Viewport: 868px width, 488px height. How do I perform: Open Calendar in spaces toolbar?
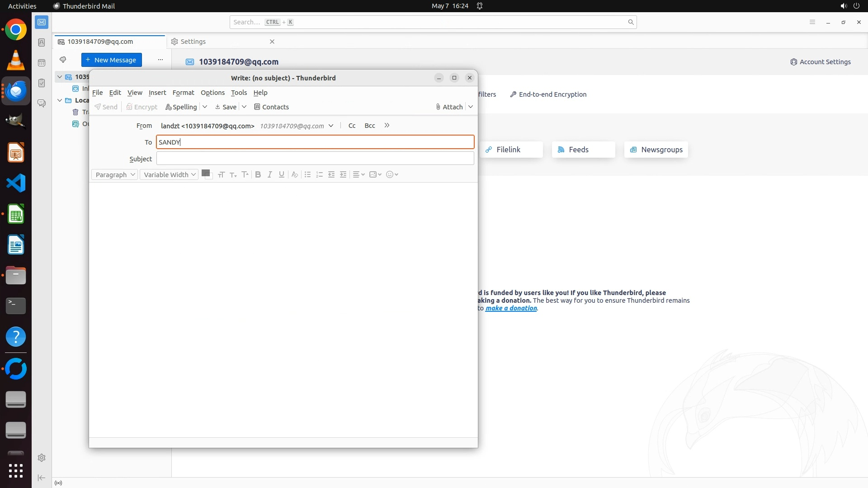click(x=42, y=63)
